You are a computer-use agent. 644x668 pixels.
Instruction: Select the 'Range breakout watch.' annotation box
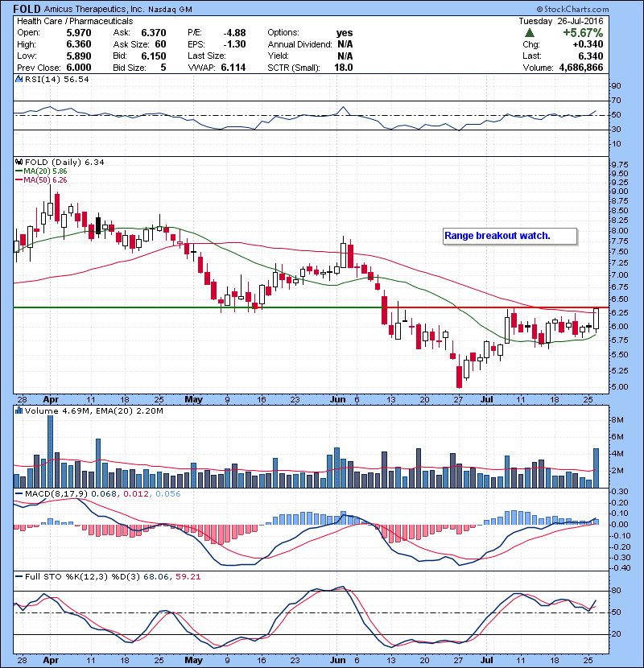pyautogui.click(x=510, y=236)
